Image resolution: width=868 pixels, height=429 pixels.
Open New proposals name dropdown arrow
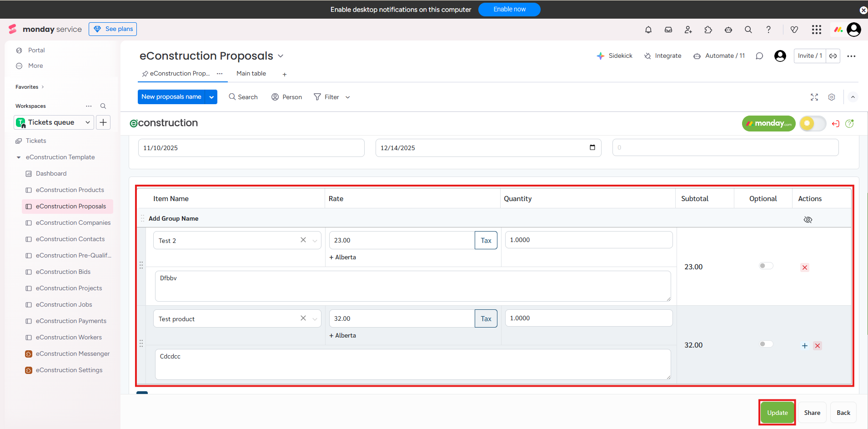point(211,97)
